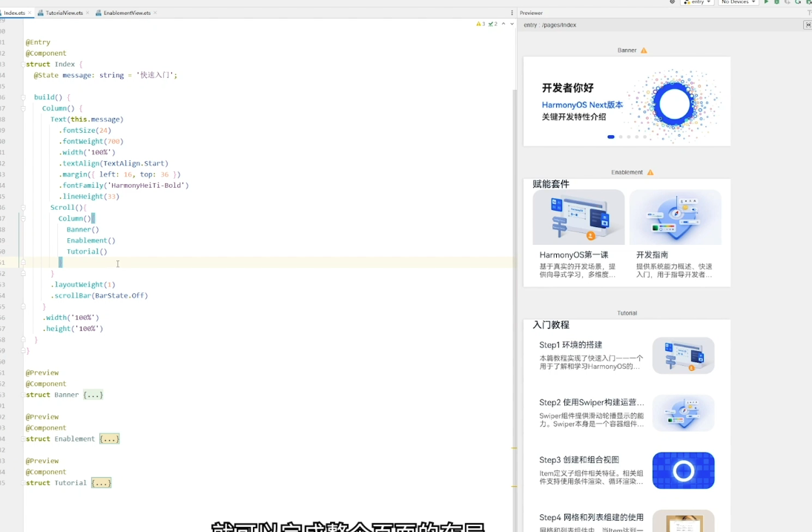Screen dimensions: 812x532
Task: Select the first active banner page dot
Action: click(x=611, y=137)
